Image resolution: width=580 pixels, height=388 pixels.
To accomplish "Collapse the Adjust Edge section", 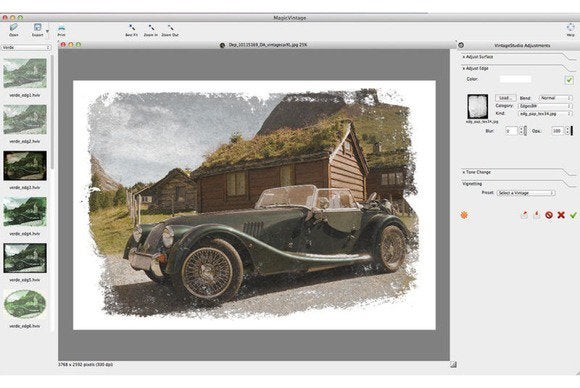I will pos(476,68).
